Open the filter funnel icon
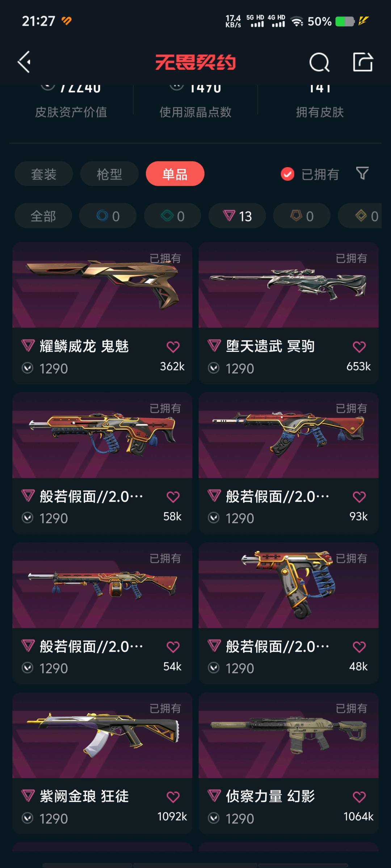391x868 pixels. click(362, 174)
